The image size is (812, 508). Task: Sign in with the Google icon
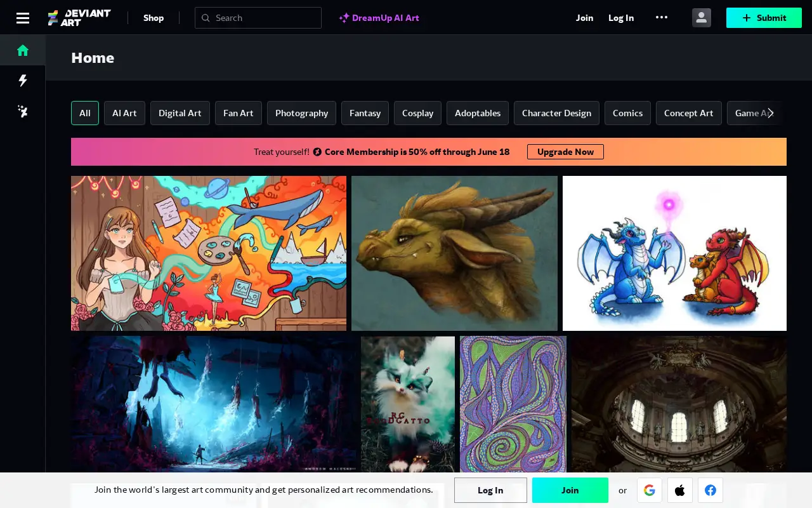(x=649, y=490)
